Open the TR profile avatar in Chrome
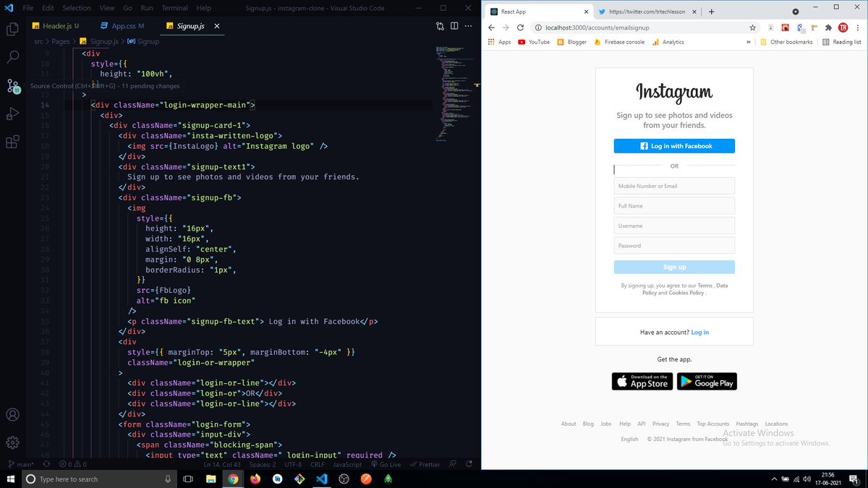 pos(843,27)
